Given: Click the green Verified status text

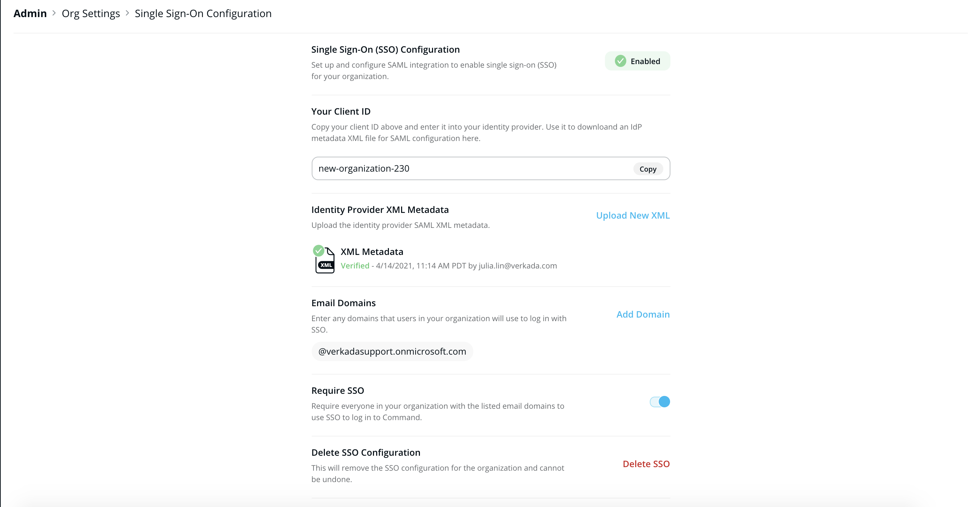Looking at the screenshot, I should [x=354, y=266].
